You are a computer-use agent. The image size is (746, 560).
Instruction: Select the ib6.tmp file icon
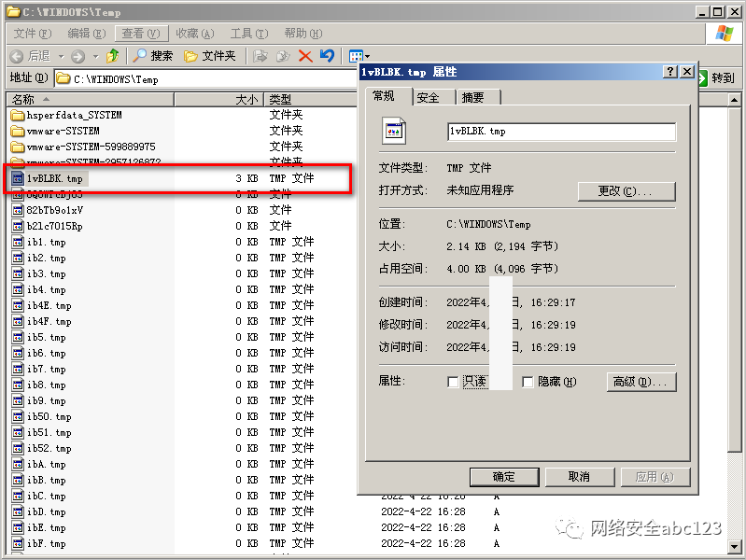point(18,353)
